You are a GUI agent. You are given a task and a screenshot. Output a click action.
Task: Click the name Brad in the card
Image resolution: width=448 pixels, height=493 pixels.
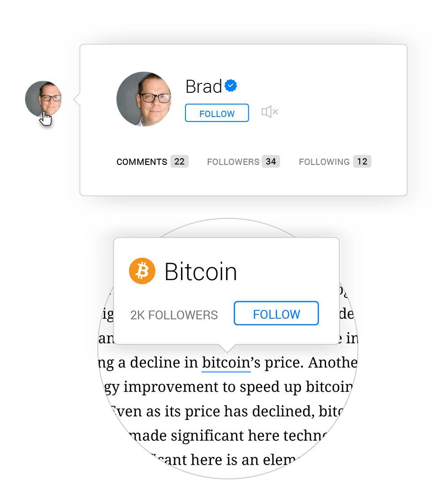(x=204, y=86)
